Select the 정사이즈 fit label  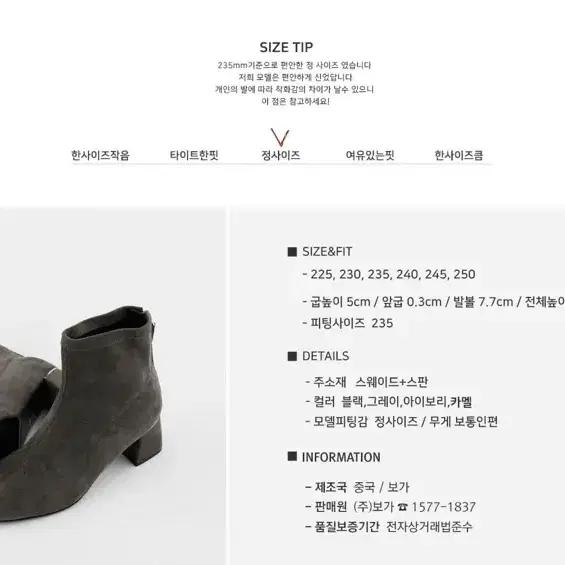[x=280, y=155]
